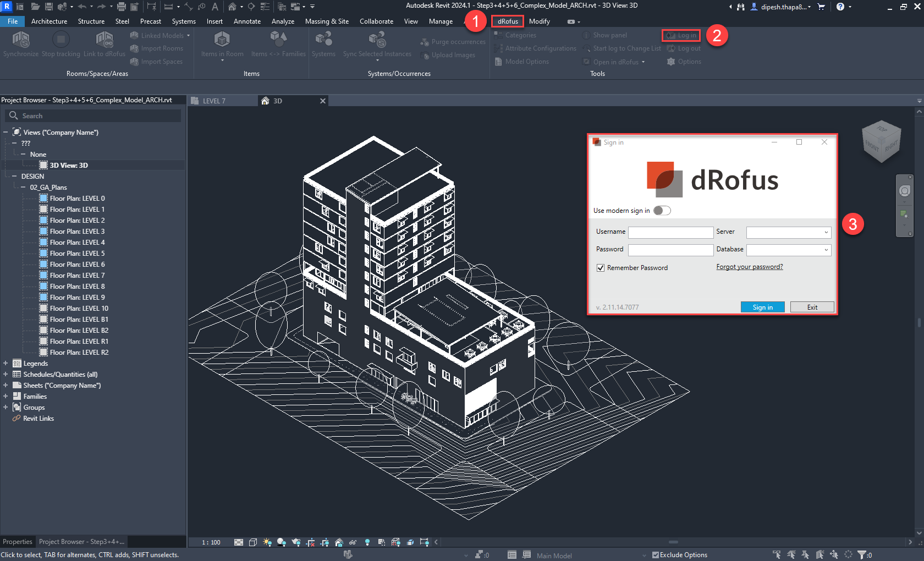Screen dimensions: 924x561
Task: Open the Database dropdown list
Action: coord(826,250)
